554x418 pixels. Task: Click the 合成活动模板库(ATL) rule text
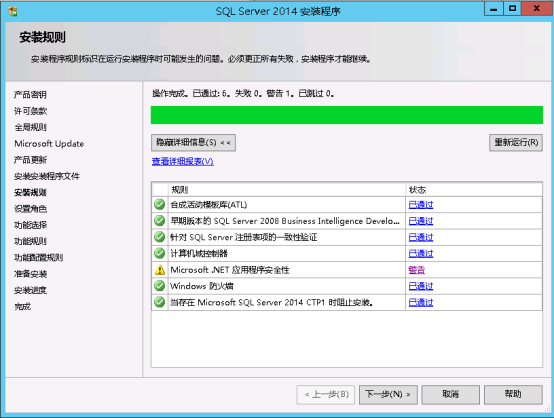(x=209, y=205)
